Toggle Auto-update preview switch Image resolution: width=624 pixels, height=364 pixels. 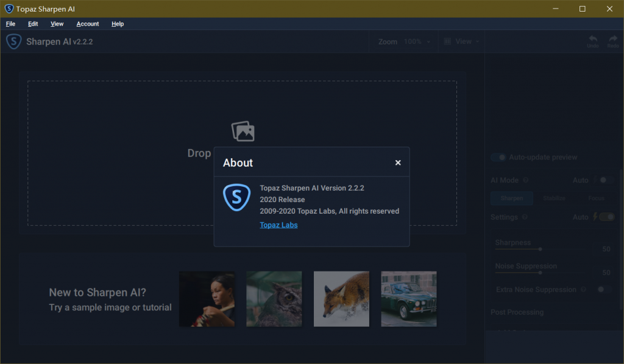tap(498, 158)
